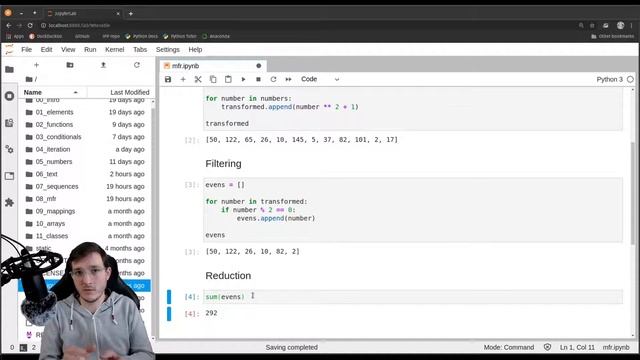The height and width of the screenshot is (360, 640).
Task: Create a new folder in file browser
Action: 70,65
